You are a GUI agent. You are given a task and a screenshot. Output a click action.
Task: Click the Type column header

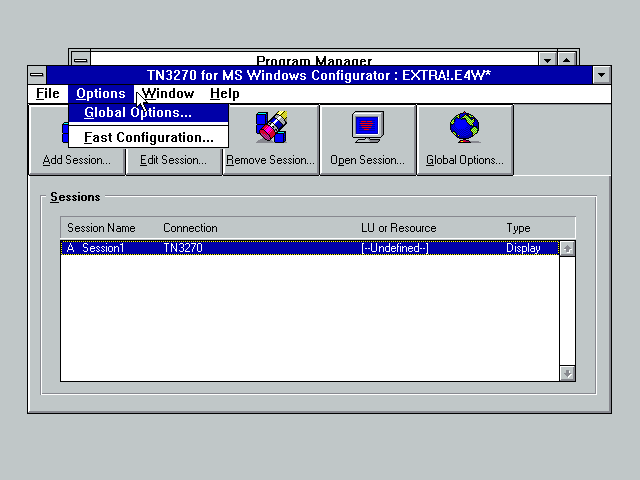518,228
